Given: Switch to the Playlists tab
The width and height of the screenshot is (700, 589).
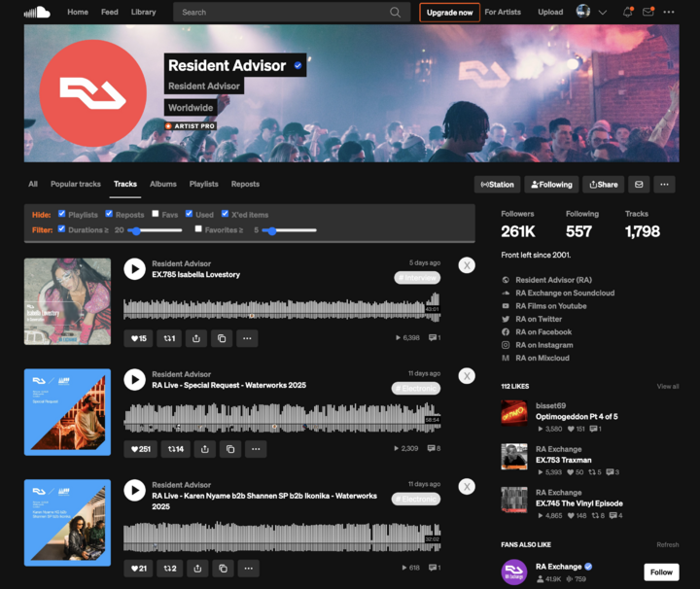Looking at the screenshot, I should tap(203, 184).
